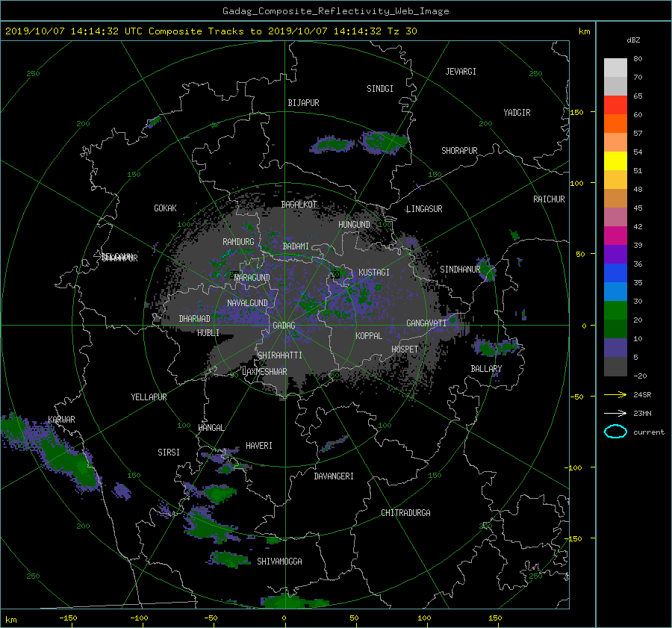The image size is (672, 628).
Task: Click the km unit label at top right
Action: tap(584, 31)
